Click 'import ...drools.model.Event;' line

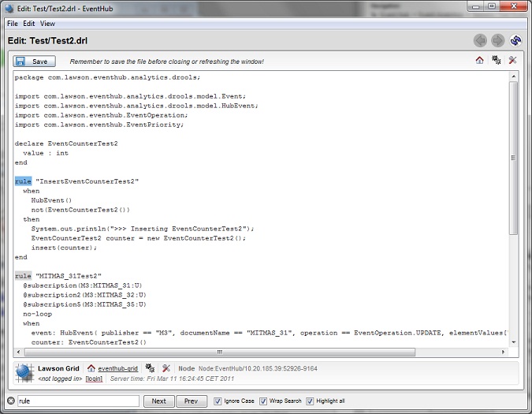pos(130,96)
